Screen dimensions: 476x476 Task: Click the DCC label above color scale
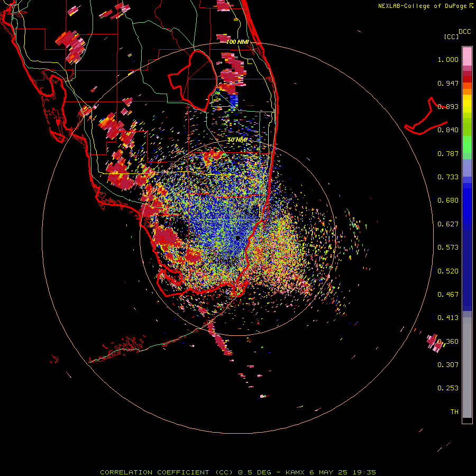click(464, 32)
